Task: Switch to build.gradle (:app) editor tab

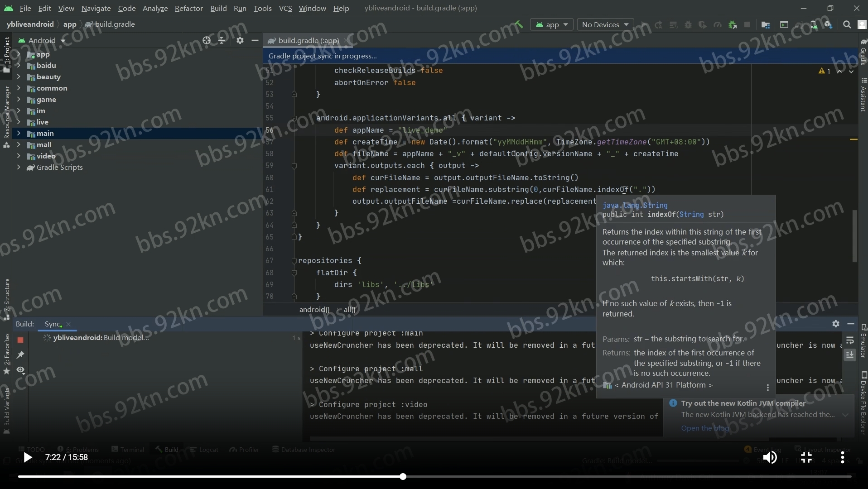Action: (x=309, y=40)
